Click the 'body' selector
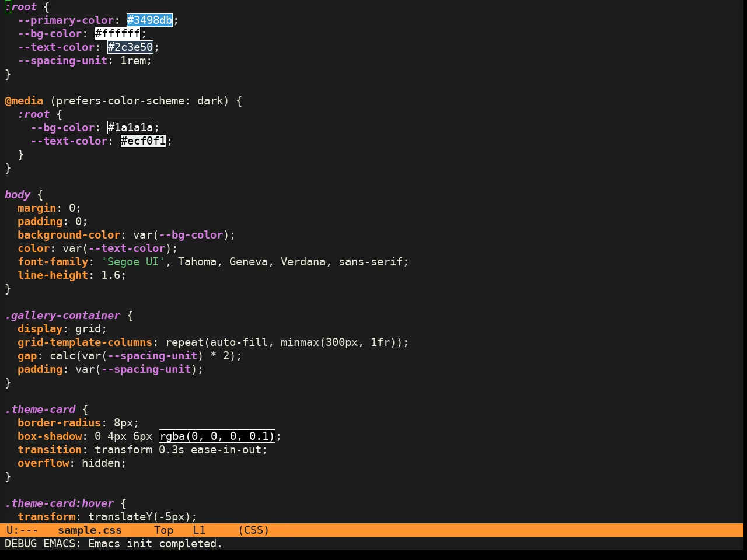Screen dimensions: 747x560 click(x=18, y=195)
